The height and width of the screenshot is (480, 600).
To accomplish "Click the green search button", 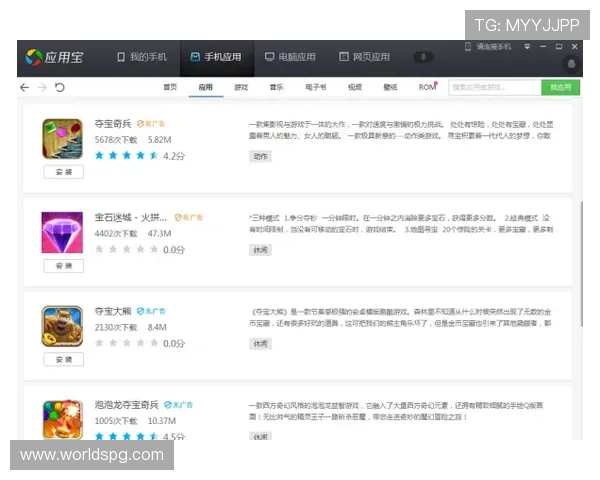I will 561,88.
